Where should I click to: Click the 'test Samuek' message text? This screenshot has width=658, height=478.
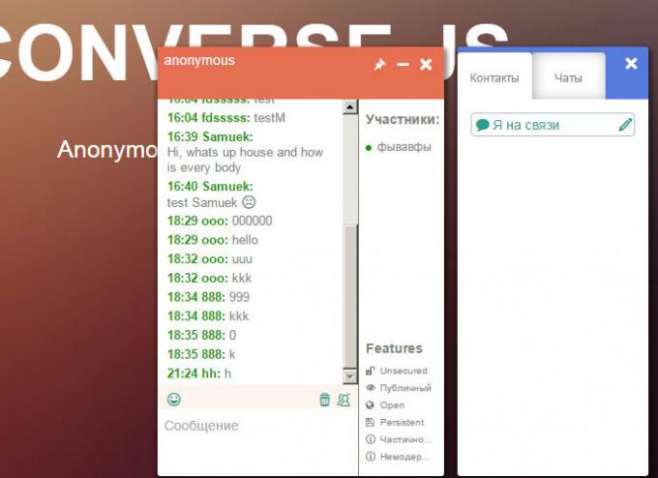tap(202, 203)
